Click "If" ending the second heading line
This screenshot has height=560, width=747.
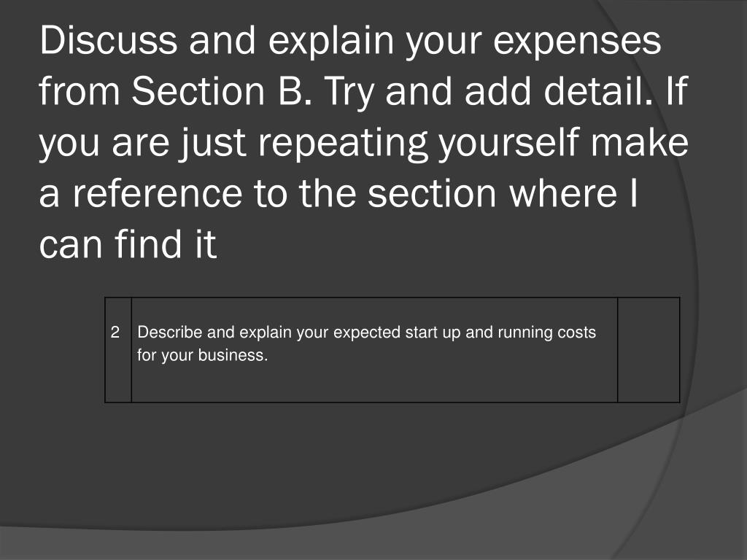point(675,93)
